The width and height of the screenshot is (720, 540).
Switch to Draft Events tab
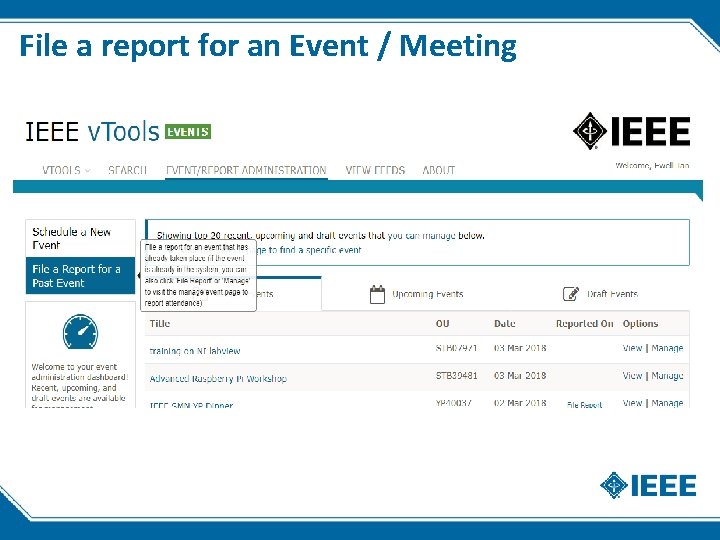[600, 294]
